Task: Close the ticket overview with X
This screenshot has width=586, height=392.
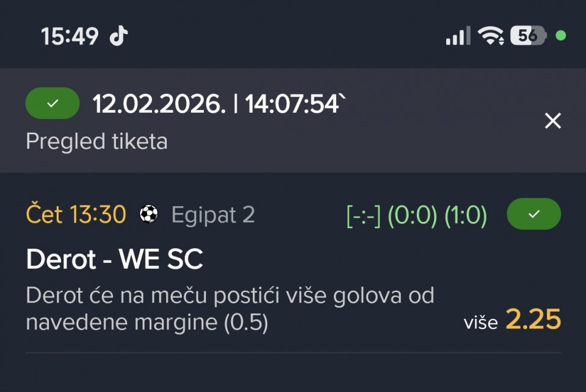Action: pos(552,121)
